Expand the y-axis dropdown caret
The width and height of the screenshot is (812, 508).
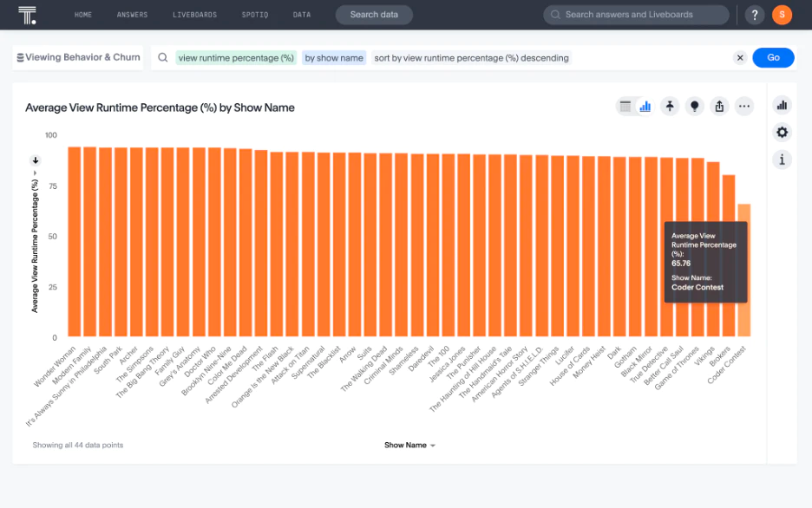click(36, 173)
